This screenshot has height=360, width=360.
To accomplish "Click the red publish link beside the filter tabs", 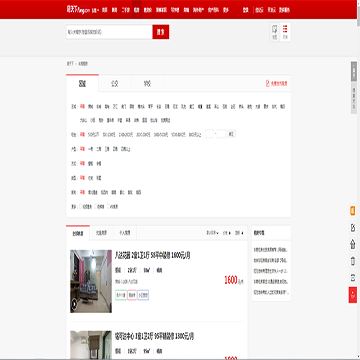I will coord(277,83).
